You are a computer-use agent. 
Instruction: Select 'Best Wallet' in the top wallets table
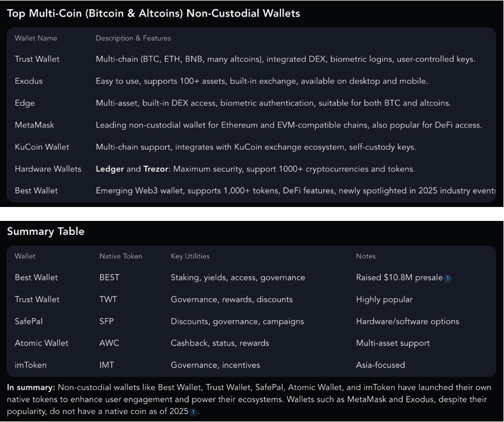36,190
